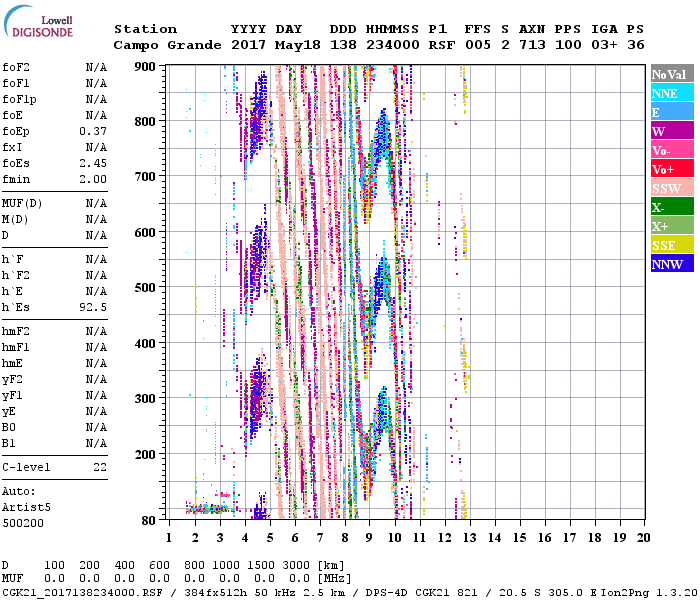The width and height of the screenshot is (700, 600).
Task: Select the Vo- pink legend swatch
Action: click(672, 150)
